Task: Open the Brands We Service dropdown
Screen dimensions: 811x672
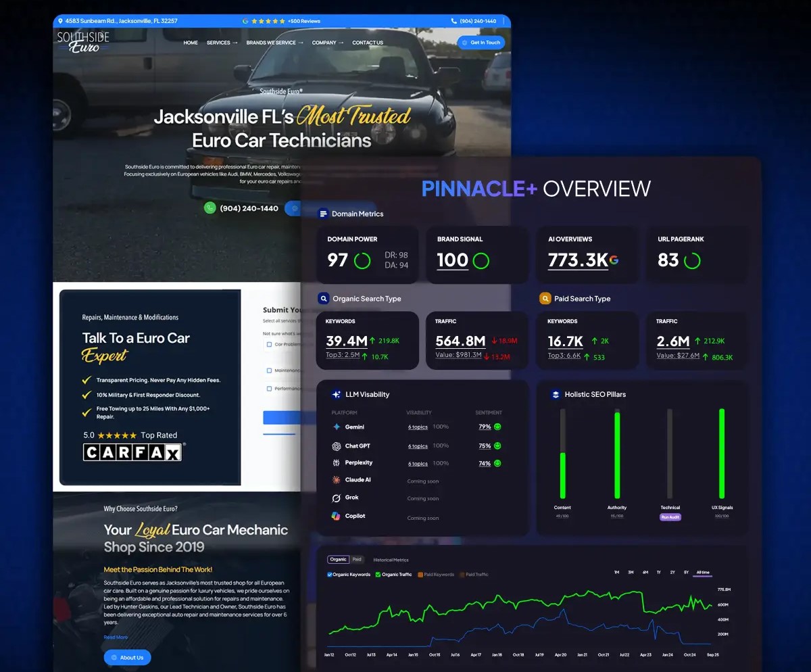Action: (274, 43)
